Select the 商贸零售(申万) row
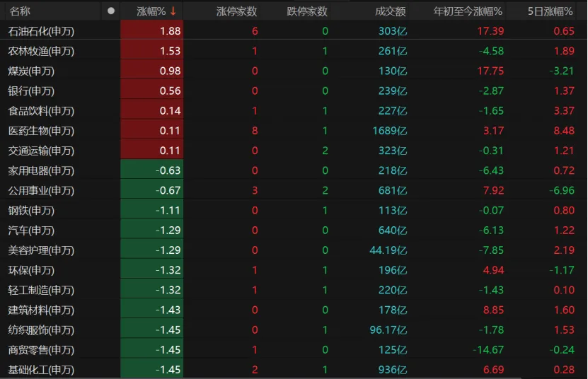 click(41, 350)
